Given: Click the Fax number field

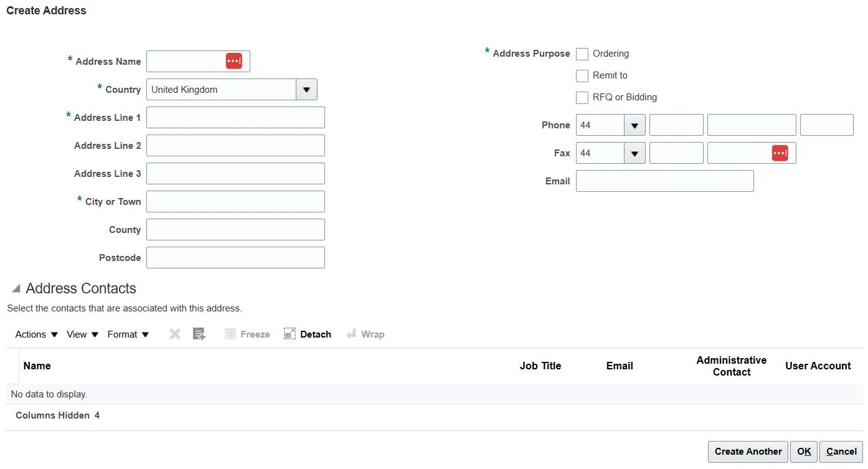Looking at the screenshot, I should click(752, 153).
